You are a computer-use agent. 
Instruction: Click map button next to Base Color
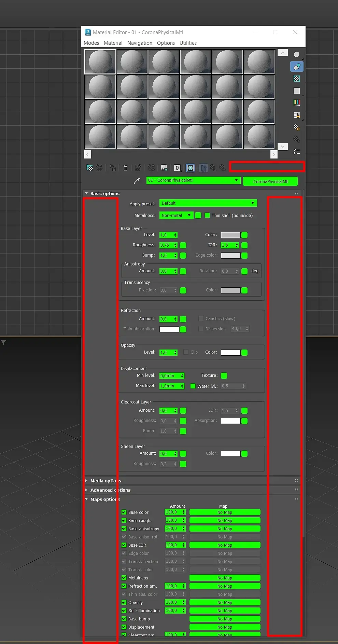[x=244, y=235]
